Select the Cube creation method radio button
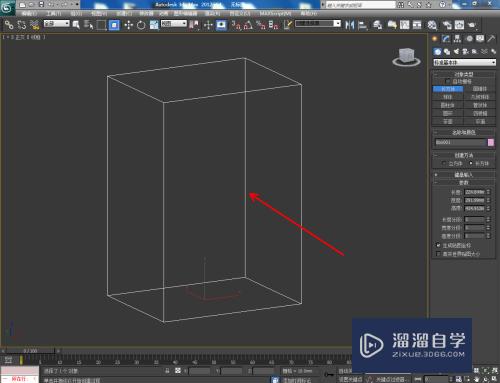Viewport: 500px width, 383px height. click(443, 163)
